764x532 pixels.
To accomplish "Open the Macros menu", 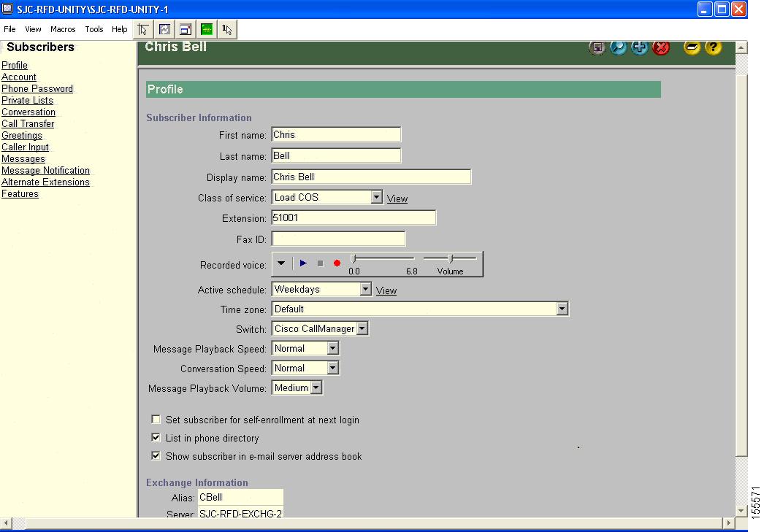I will (x=63, y=29).
